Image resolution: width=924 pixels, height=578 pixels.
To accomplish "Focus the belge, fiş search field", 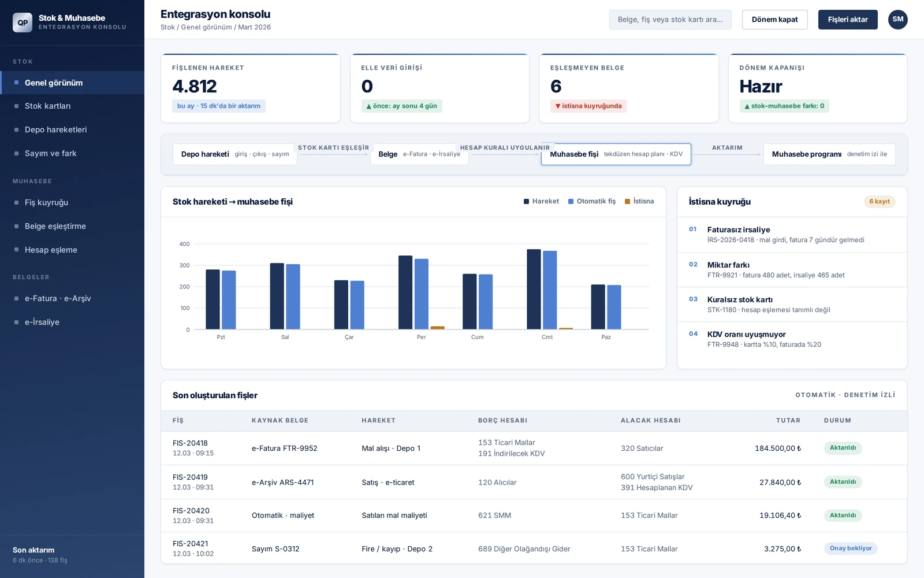I will [670, 20].
